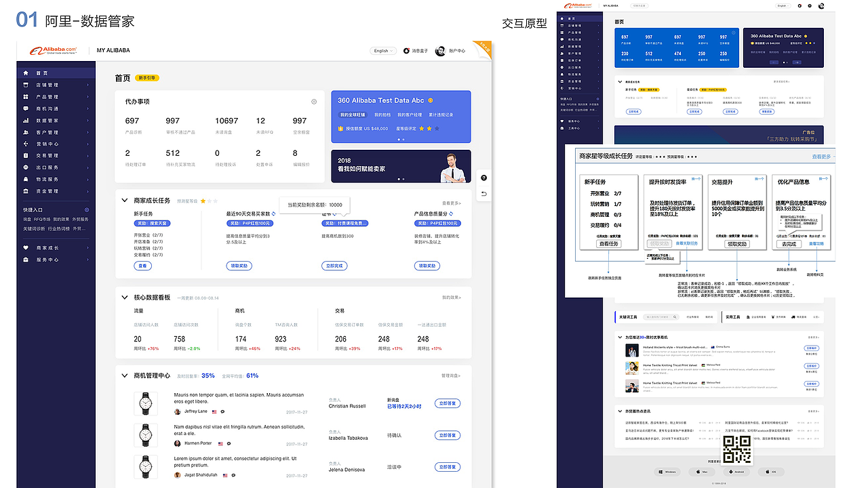Click the 服务中心 briefcase icon
This screenshot has width=868, height=488.
26,260
